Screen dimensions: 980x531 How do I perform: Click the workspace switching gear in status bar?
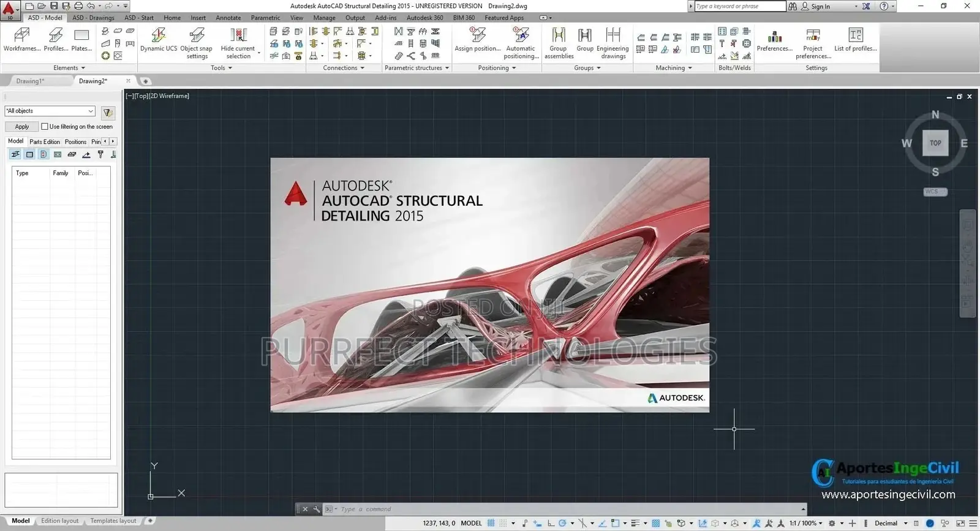(832, 523)
